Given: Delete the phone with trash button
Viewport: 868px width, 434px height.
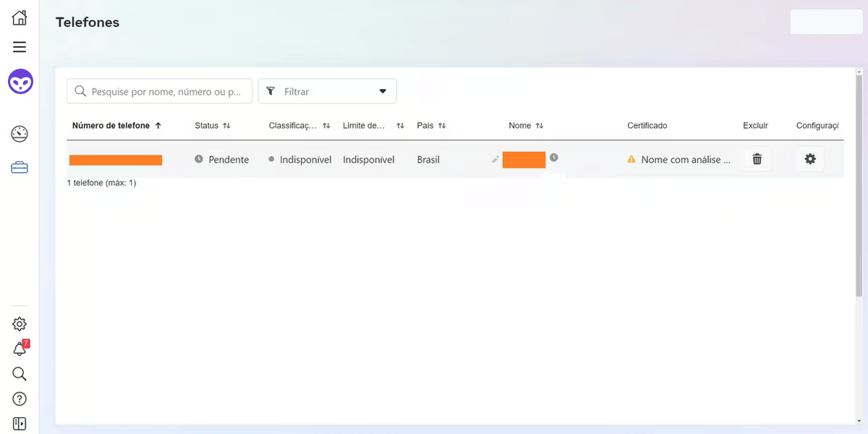Looking at the screenshot, I should pos(757,159).
